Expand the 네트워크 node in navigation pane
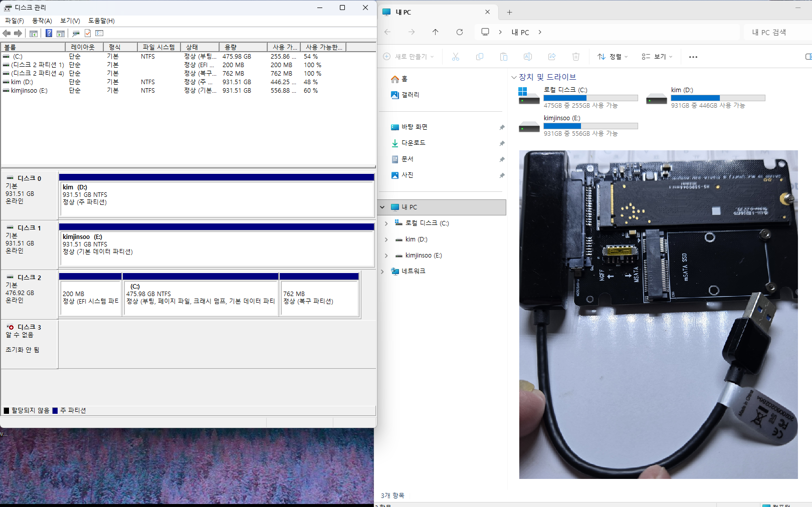Image resolution: width=812 pixels, height=507 pixels. point(382,272)
